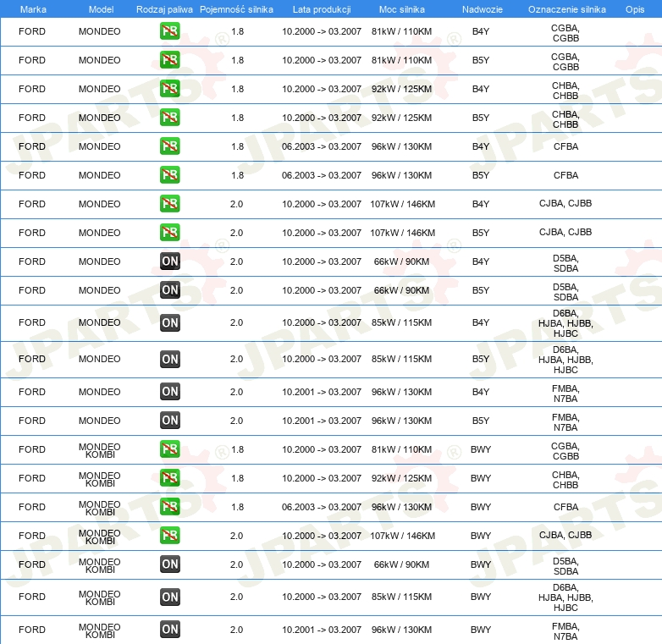Click ON diesel icon in Mondeo B4Y 66kW row
Image resolution: width=662 pixels, height=644 pixels.
[x=169, y=261]
